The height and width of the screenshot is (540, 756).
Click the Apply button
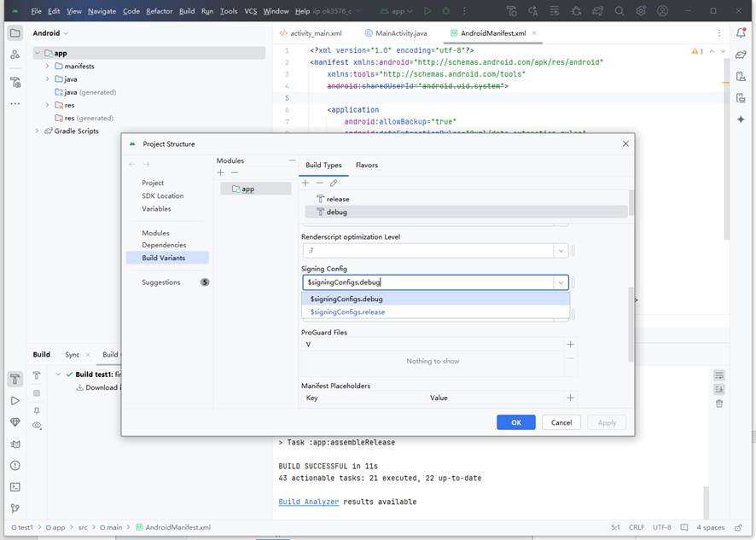607,422
